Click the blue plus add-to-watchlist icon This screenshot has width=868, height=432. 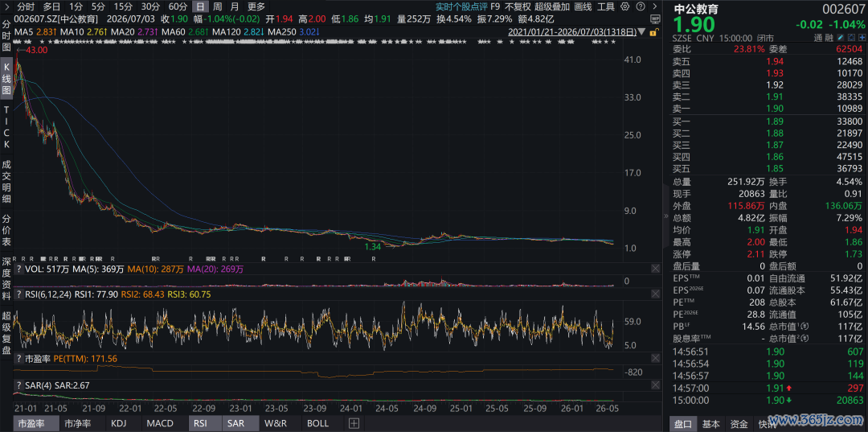[x=860, y=39]
